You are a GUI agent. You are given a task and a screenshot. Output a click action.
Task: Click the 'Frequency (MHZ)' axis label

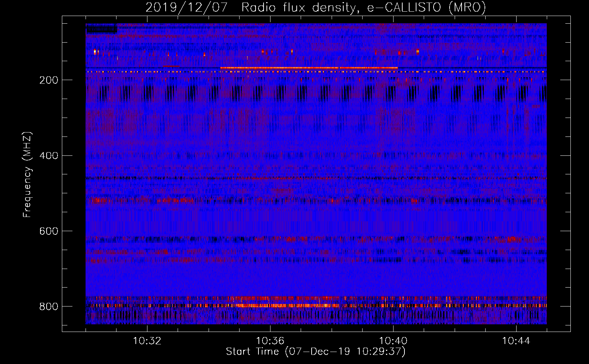tap(27, 175)
